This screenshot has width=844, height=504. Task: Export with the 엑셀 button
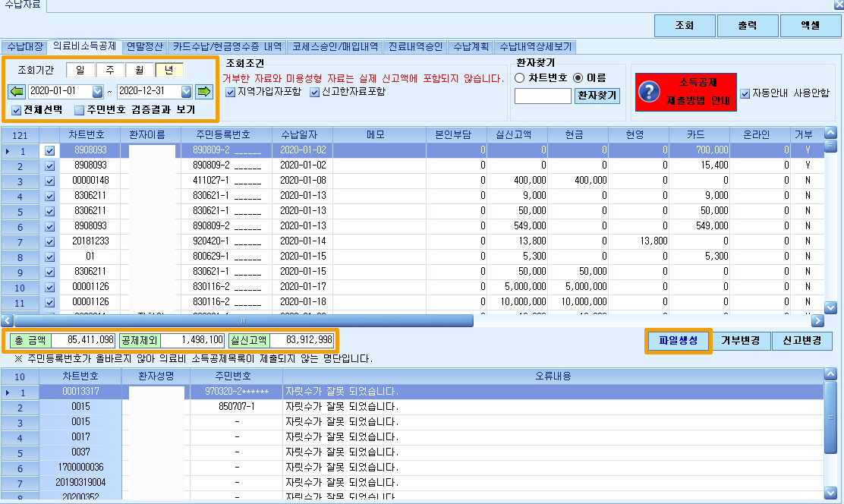[x=810, y=25]
